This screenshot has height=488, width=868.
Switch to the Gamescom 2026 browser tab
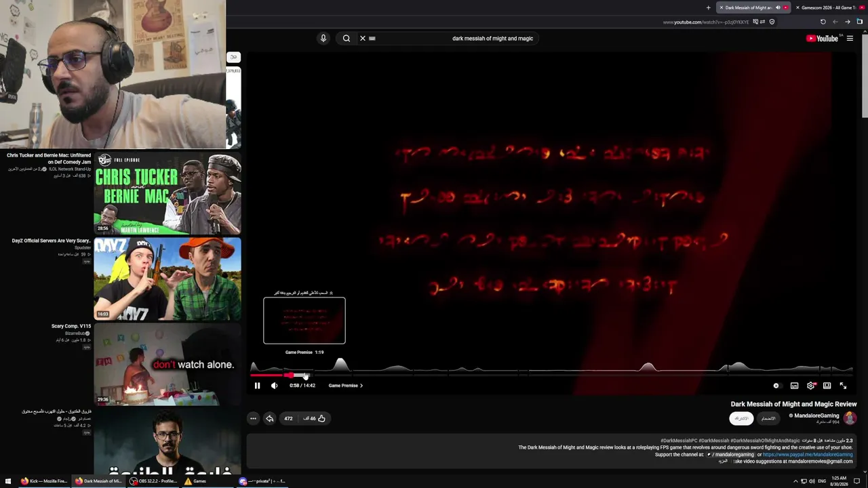tap(831, 7)
